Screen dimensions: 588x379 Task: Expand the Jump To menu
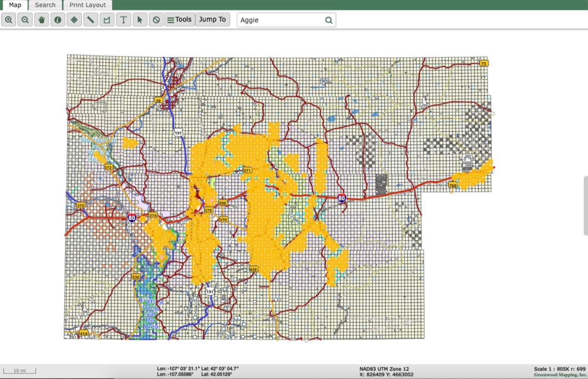(212, 20)
